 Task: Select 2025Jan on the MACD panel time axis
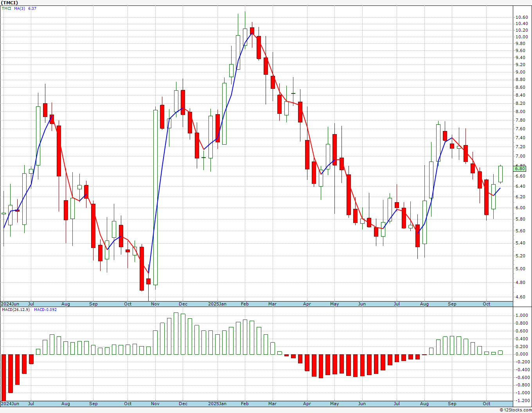(x=217, y=404)
